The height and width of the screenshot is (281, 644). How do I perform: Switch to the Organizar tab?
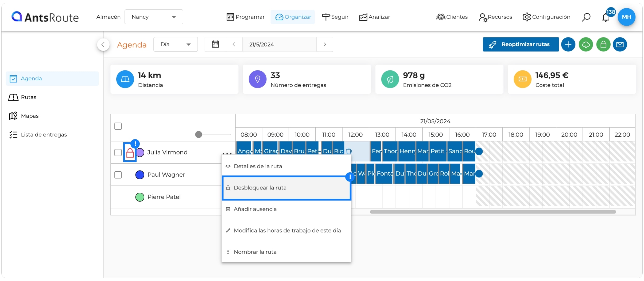coord(293,17)
